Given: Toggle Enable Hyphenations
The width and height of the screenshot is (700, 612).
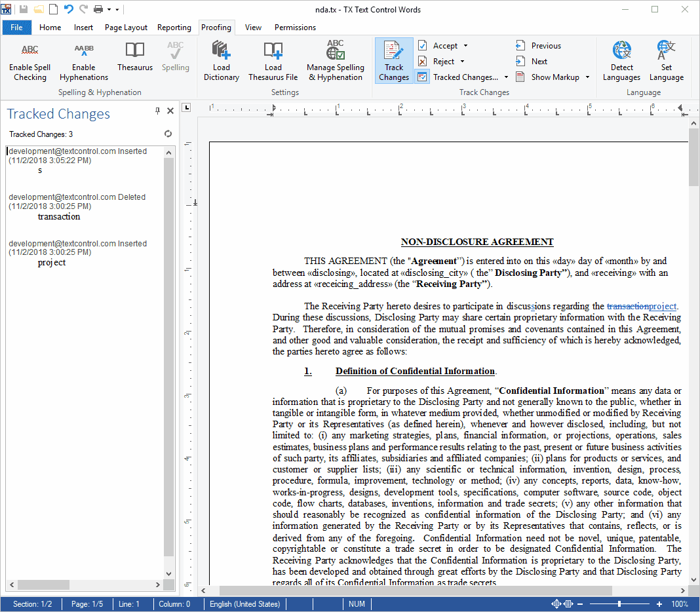Looking at the screenshot, I should tap(84, 51).
